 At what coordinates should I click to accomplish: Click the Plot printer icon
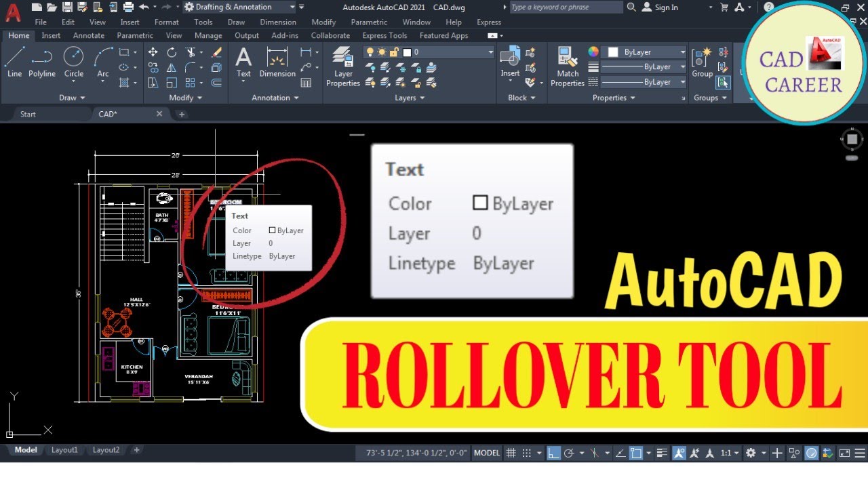coord(129,7)
